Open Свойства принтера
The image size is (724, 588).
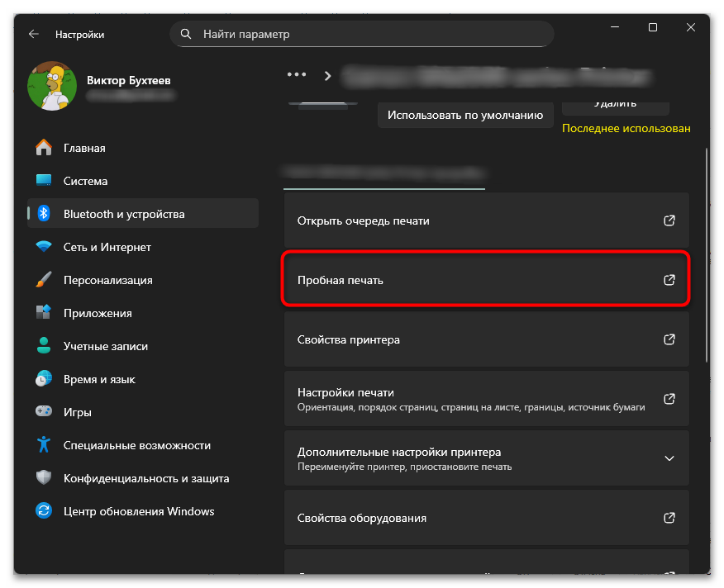[486, 339]
